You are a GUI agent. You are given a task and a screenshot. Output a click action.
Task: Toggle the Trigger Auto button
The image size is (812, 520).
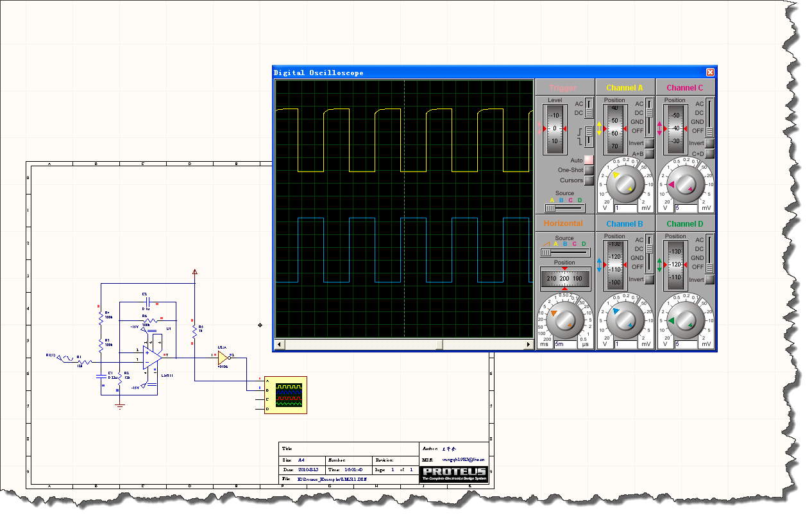pos(589,160)
